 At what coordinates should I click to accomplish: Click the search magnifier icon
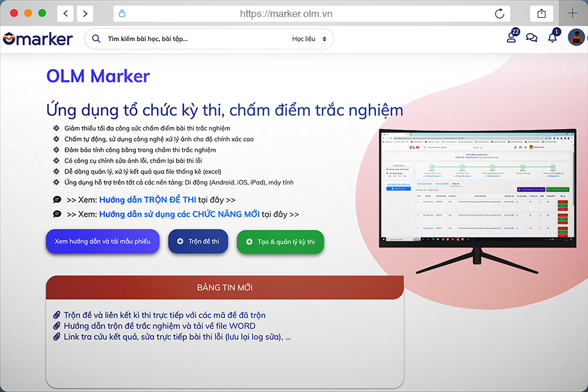[x=96, y=38]
